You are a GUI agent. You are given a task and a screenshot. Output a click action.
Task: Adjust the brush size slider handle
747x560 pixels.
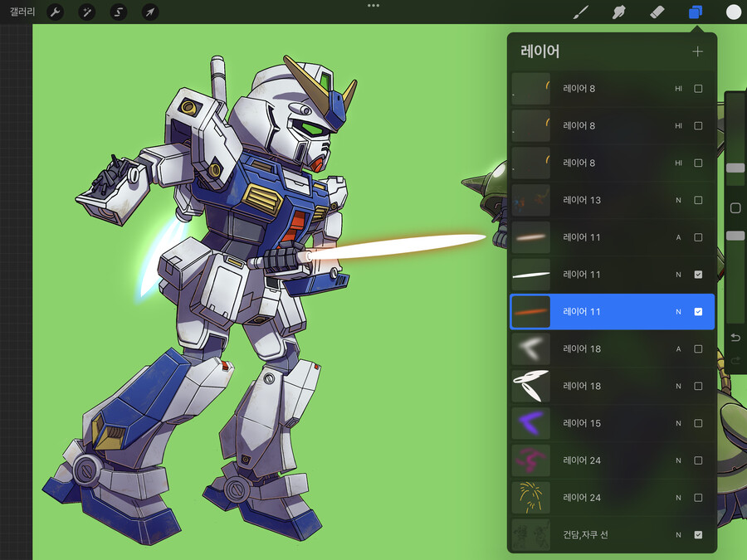click(735, 168)
